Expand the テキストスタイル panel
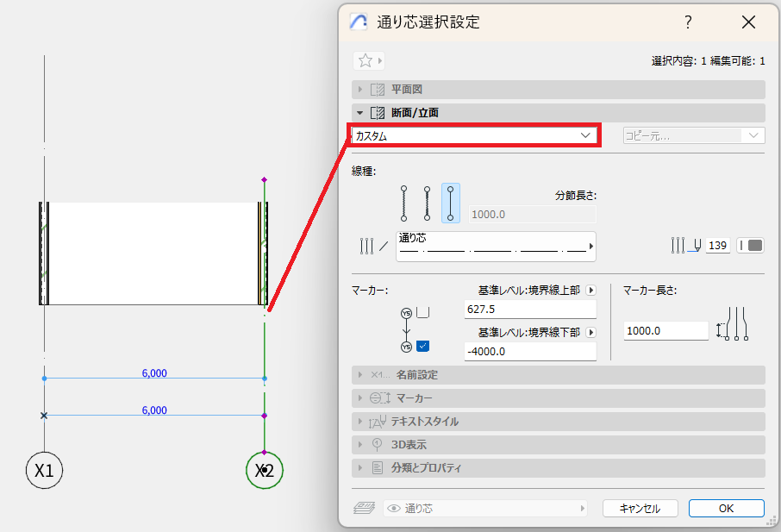Viewport: 781px width, 532px height. click(559, 422)
